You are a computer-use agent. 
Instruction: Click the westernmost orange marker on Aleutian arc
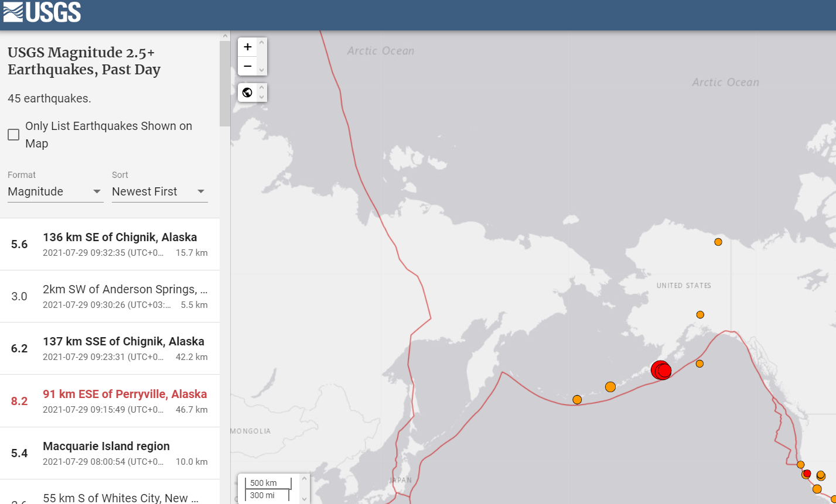coord(577,400)
